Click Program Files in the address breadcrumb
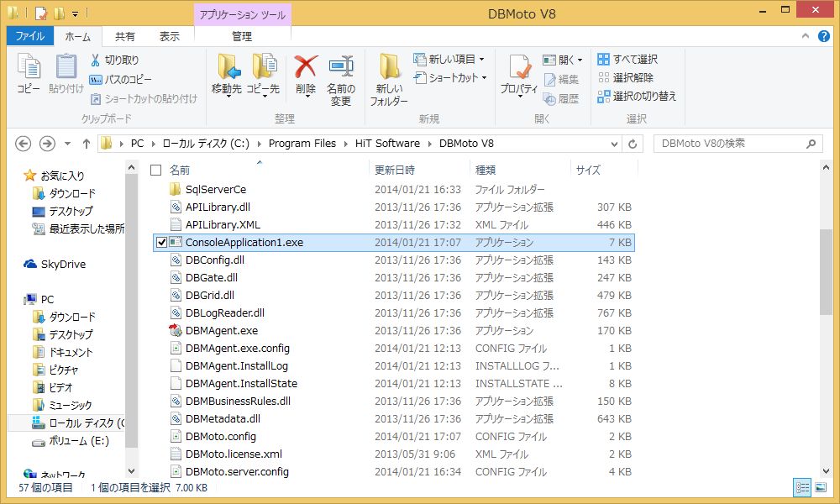 pos(302,144)
